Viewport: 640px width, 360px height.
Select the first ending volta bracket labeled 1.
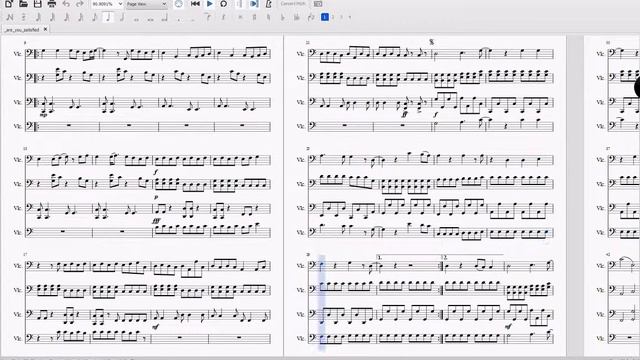[x=409, y=257]
